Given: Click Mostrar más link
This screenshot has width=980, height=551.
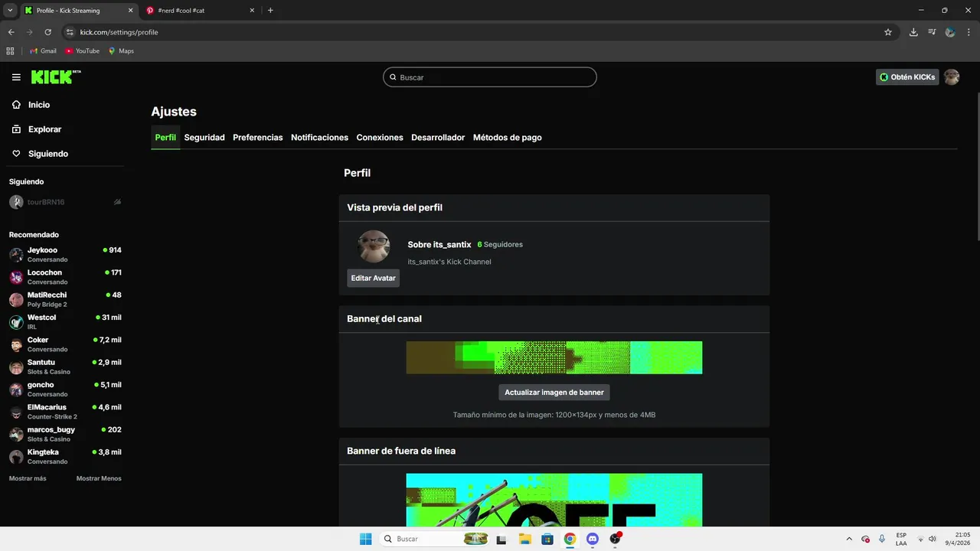Looking at the screenshot, I should tap(28, 478).
